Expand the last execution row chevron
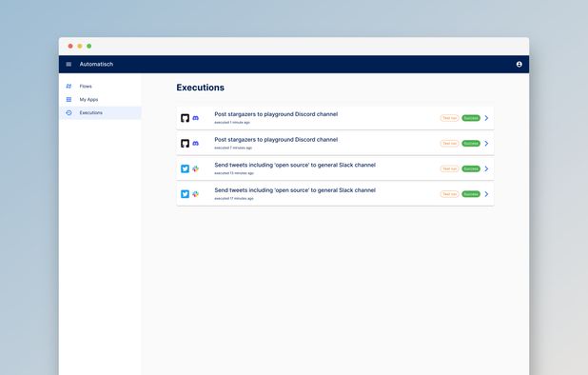The height and width of the screenshot is (375, 588). (x=486, y=194)
